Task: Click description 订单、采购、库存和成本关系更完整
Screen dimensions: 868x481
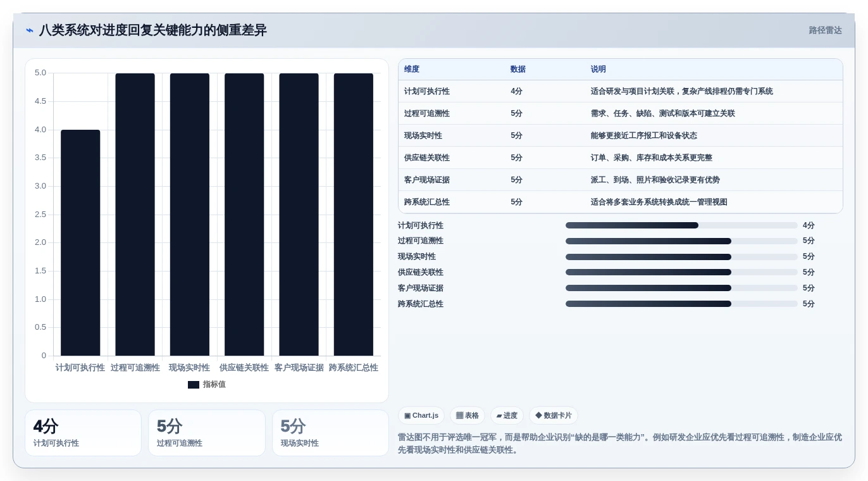Action: [x=652, y=158]
